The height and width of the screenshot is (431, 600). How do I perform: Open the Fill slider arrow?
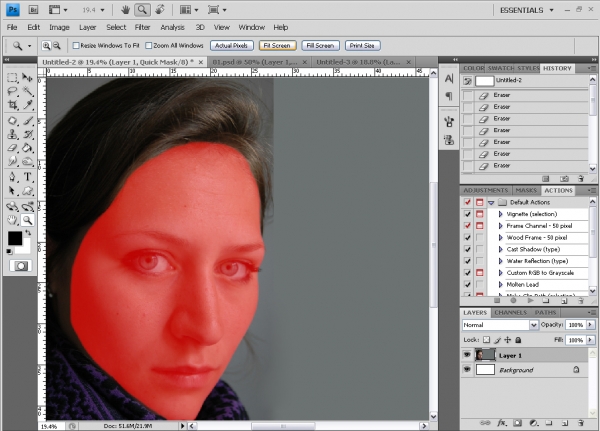(590, 340)
